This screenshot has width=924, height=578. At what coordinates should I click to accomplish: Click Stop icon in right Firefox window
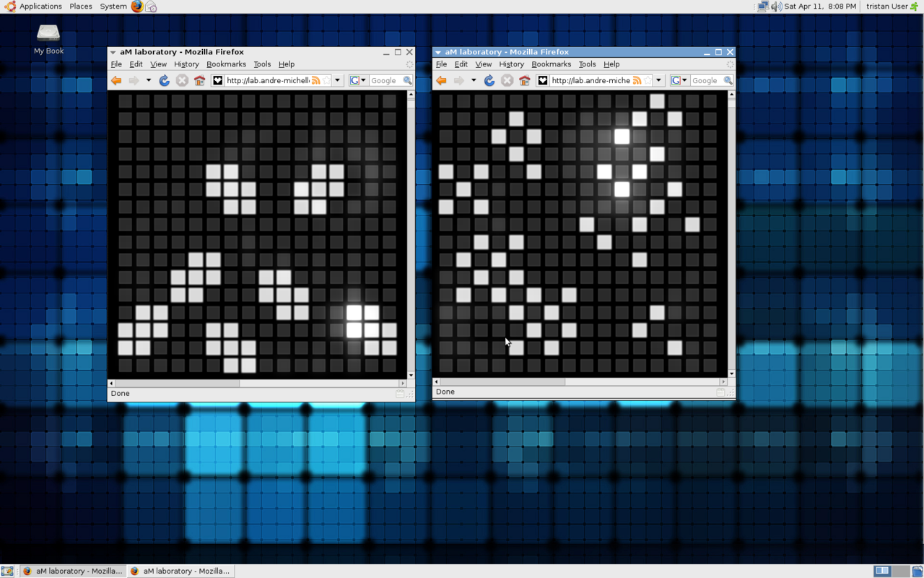tap(507, 80)
